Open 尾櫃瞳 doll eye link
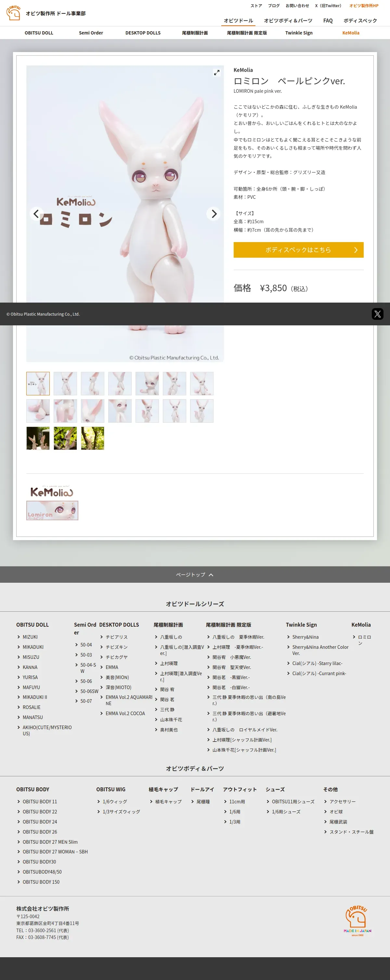 pyautogui.click(x=203, y=801)
